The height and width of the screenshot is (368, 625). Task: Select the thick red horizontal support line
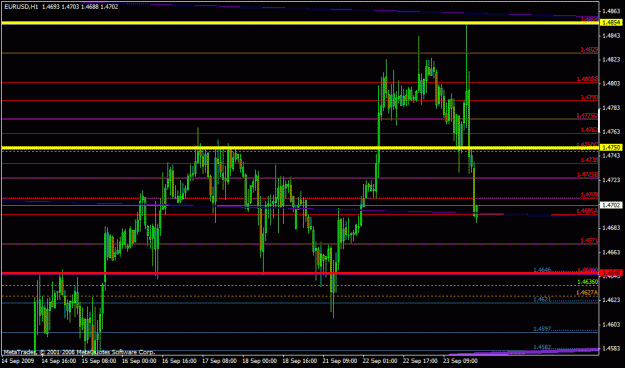pyautogui.click(x=300, y=274)
